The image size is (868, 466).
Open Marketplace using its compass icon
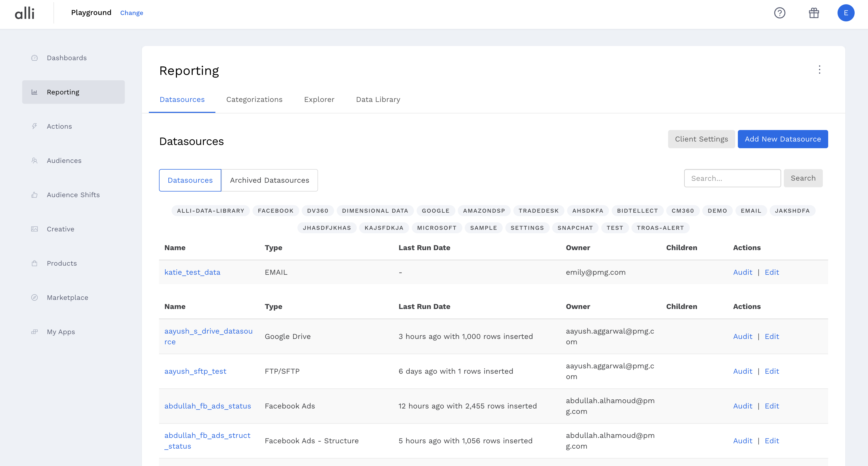point(35,297)
